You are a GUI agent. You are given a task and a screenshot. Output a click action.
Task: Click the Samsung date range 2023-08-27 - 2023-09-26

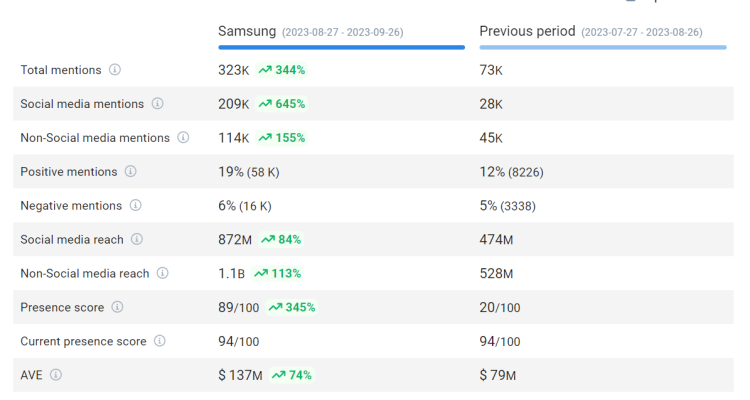click(x=342, y=32)
